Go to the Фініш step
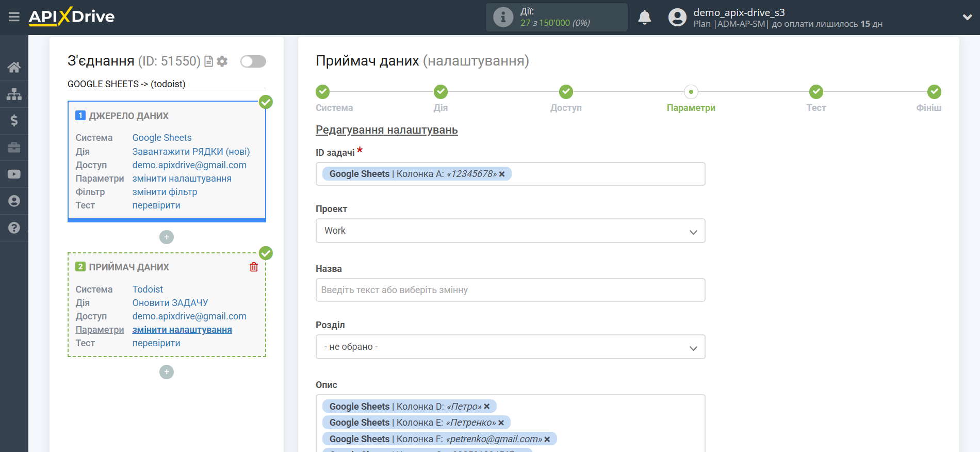Screen dimensions: 980x452 click(934, 92)
